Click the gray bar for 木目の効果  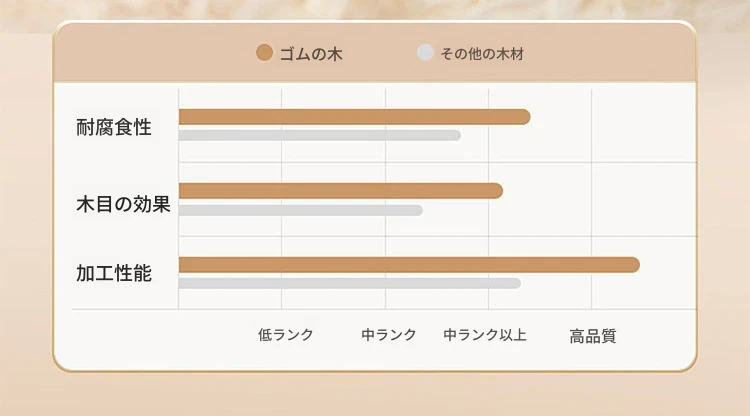coord(300,210)
